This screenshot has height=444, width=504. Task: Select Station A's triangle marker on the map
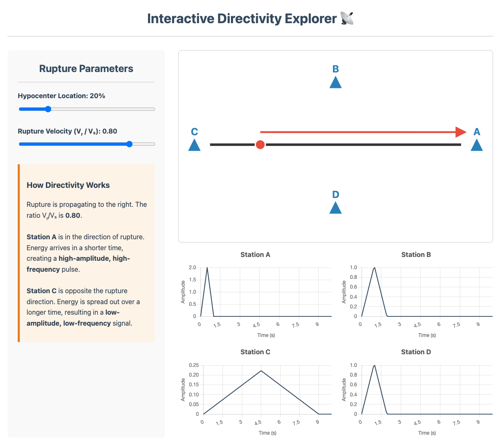click(477, 145)
